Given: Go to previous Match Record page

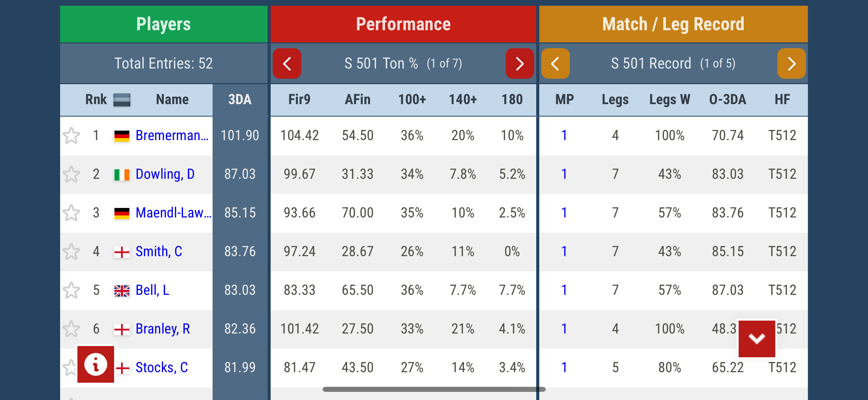Looking at the screenshot, I should 555,63.
